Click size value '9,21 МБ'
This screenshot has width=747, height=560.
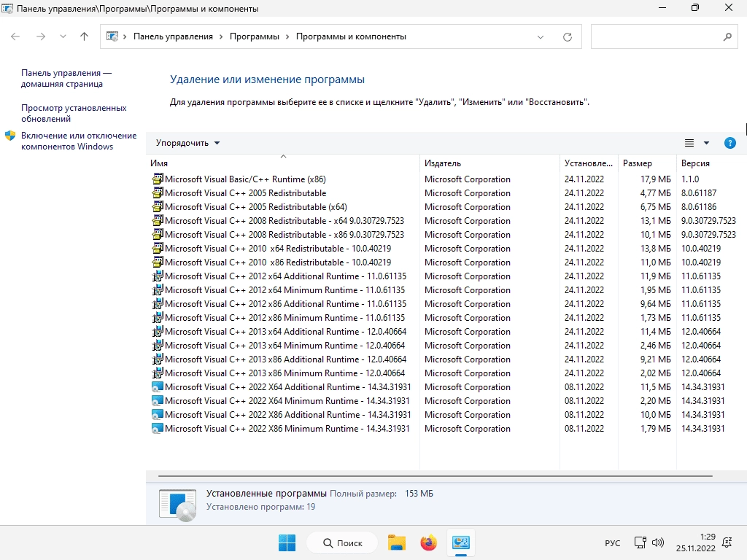tap(656, 359)
